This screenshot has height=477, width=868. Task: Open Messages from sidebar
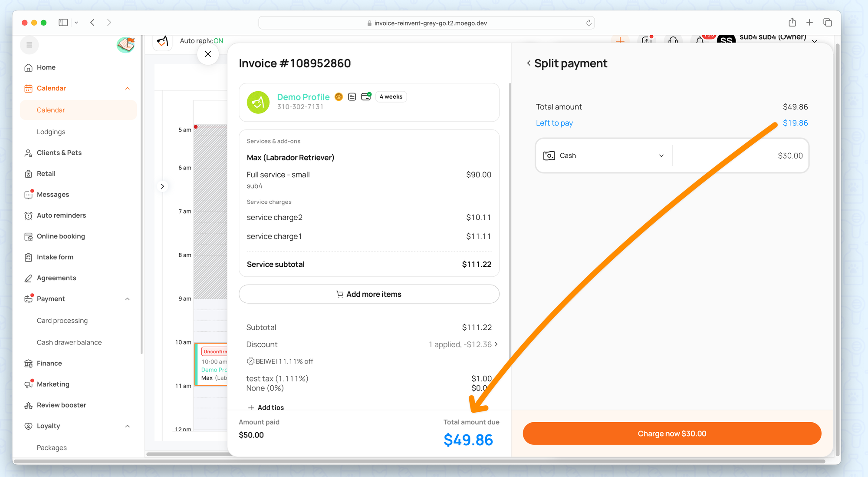click(53, 195)
